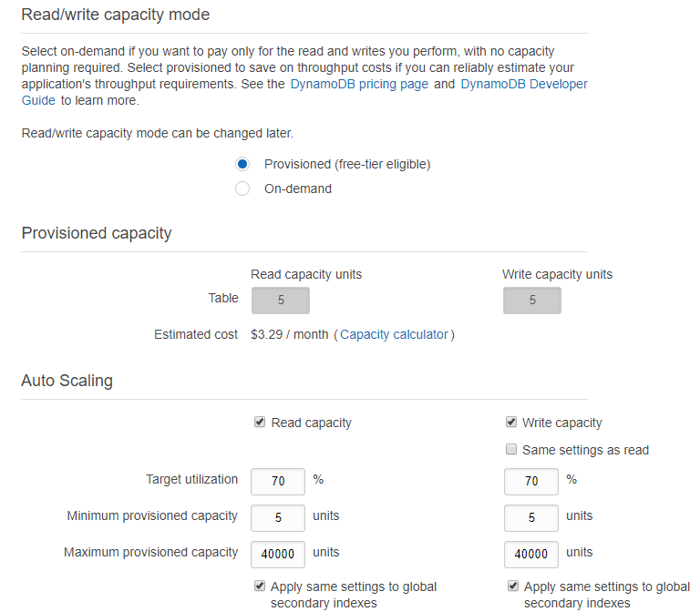Viewport: 700px width, 612px height.
Task: Click the write Target utilization field
Action: (531, 482)
